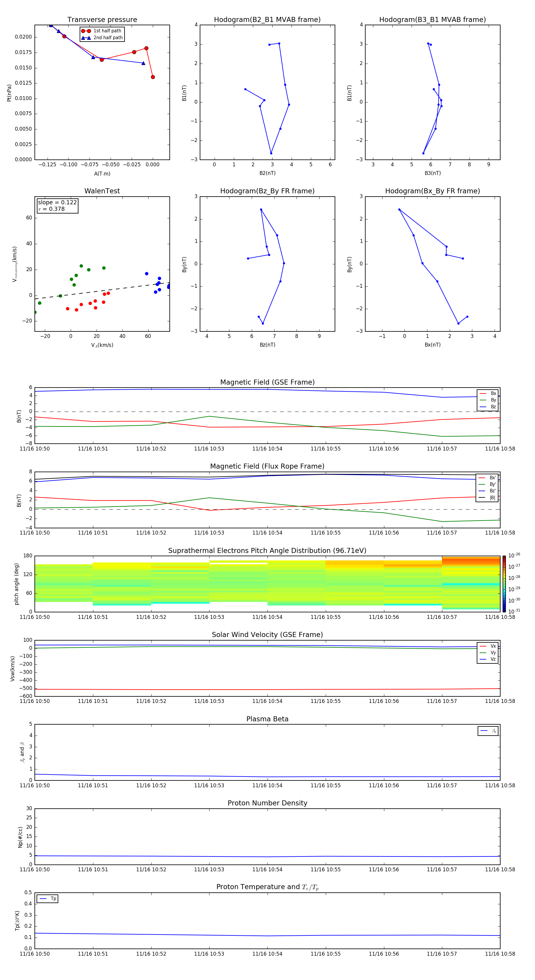Click the "Bx'" entry in Flux Rope legend
This screenshot has height=980, width=535.
(x=487, y=478)
